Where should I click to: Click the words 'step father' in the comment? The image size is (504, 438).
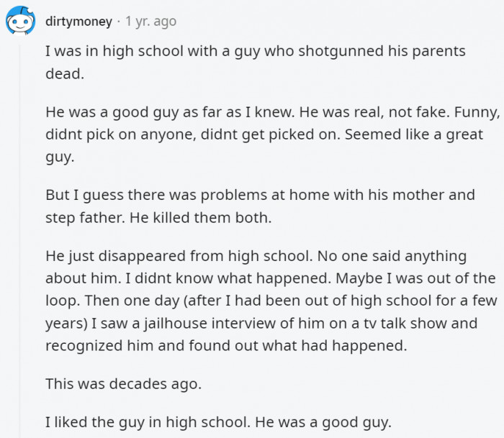85,218
